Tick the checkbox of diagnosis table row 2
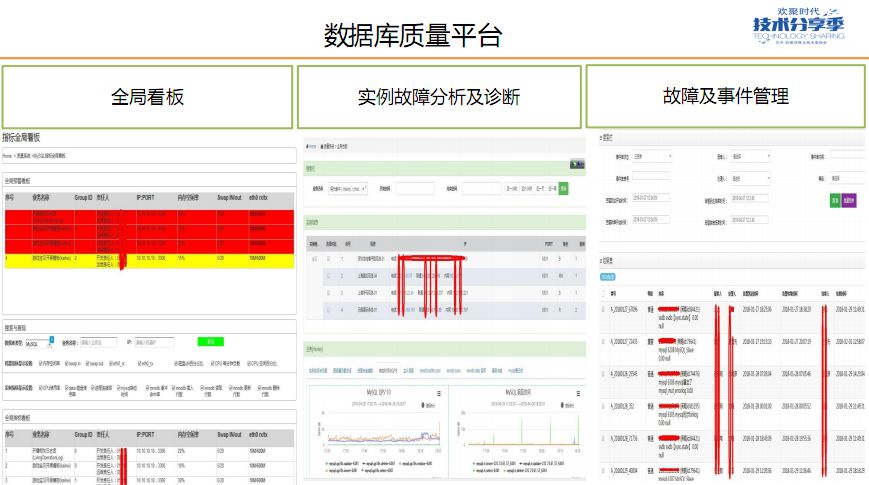869x485 pixels. click(x=328, y=275)
